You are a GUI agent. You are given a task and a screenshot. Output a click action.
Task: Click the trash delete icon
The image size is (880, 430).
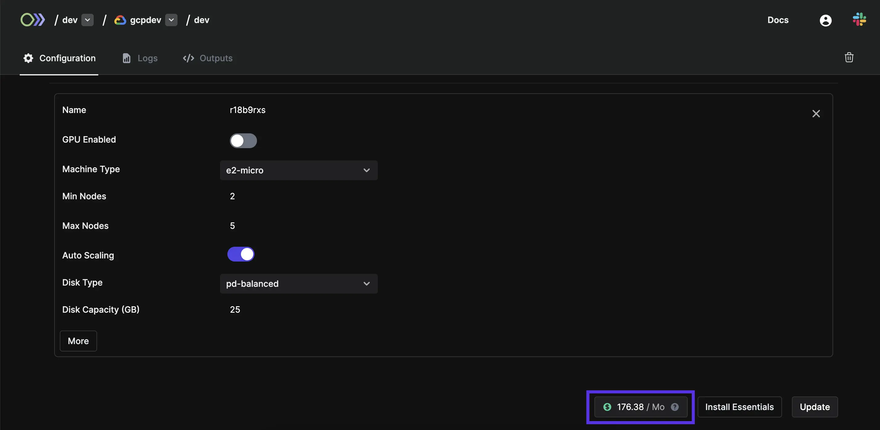(x=849, y=58)
